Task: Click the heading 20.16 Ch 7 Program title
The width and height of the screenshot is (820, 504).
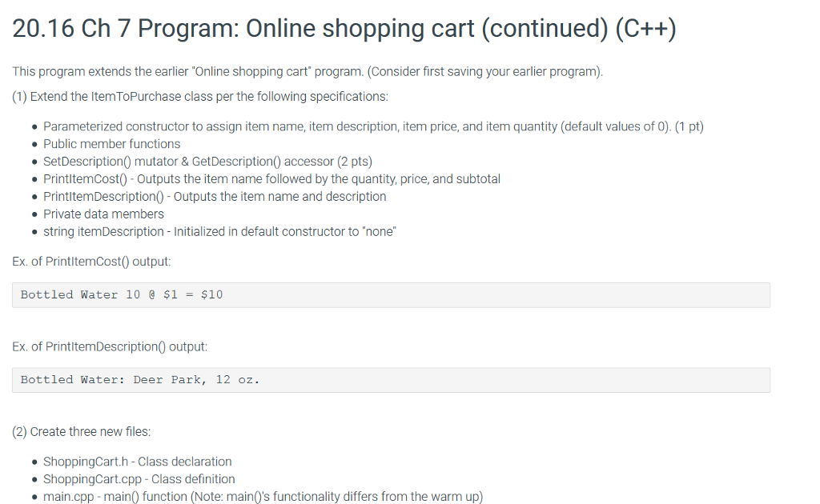Action: tap(344, 27)
